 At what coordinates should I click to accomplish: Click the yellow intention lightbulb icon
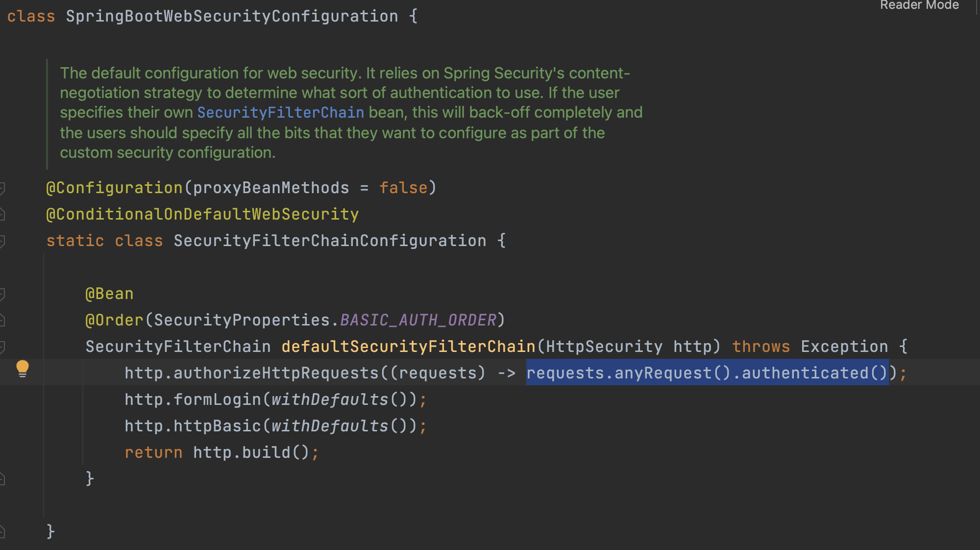tap(23, 368)
